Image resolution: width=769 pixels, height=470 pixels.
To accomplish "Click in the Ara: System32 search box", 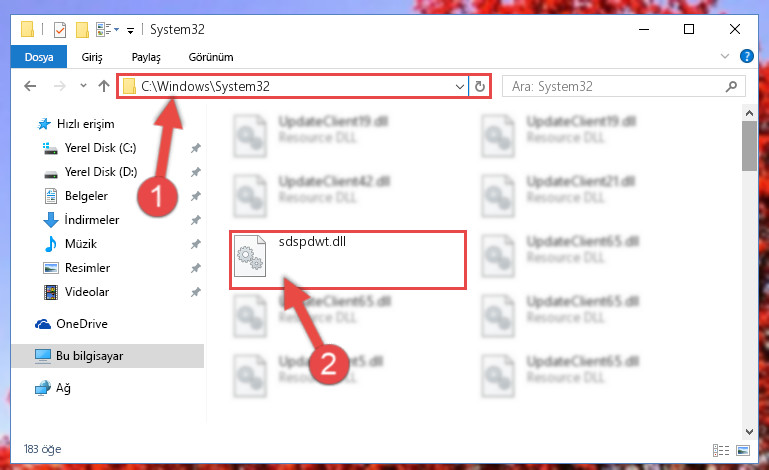I will [615, 86].
